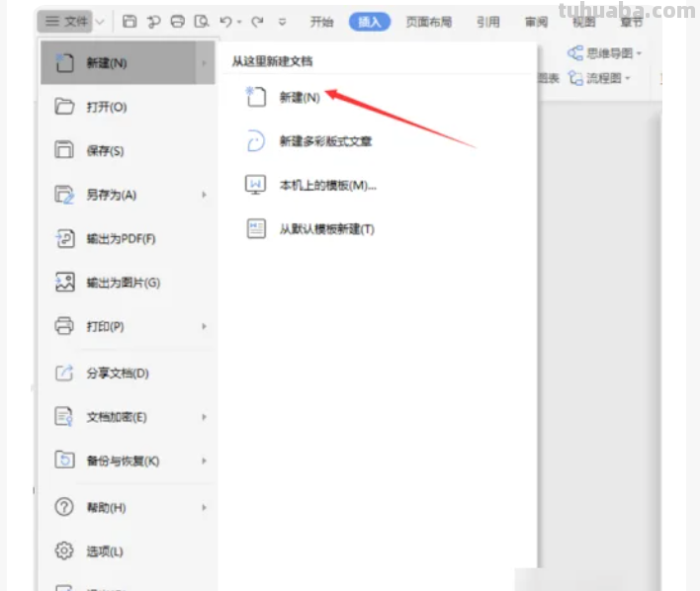Click the undo arrow icon
This screenshot has width=700, height=591.
[225, 21]
